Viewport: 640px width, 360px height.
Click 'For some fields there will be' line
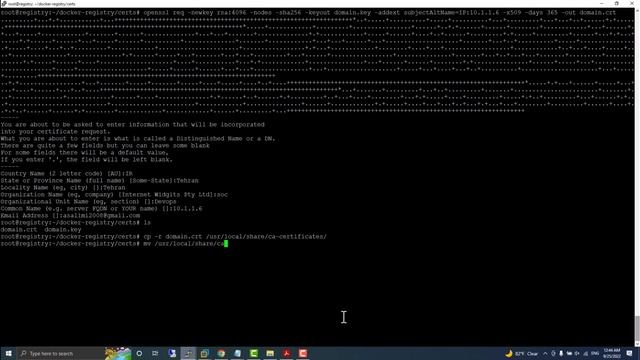point(84,153)
